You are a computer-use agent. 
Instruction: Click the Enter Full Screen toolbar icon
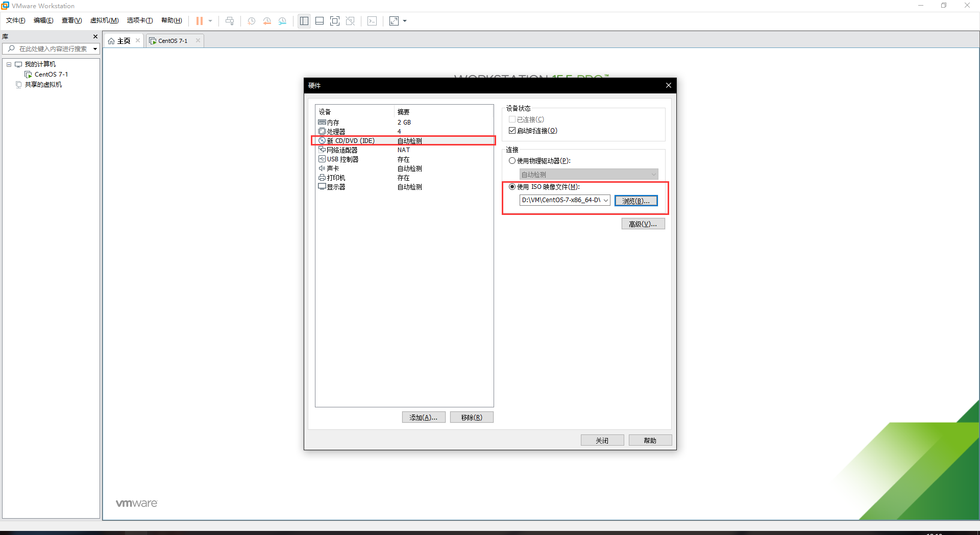[x=335, y=21]
